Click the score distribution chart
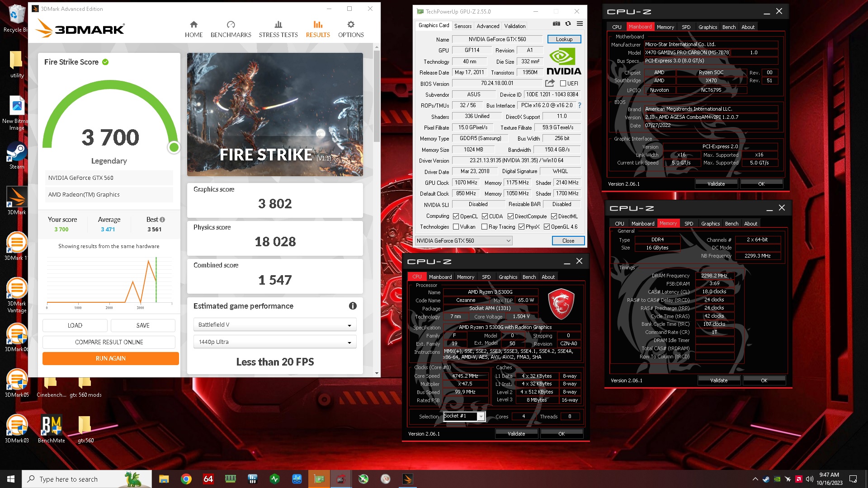 click(x=109, y=282)
